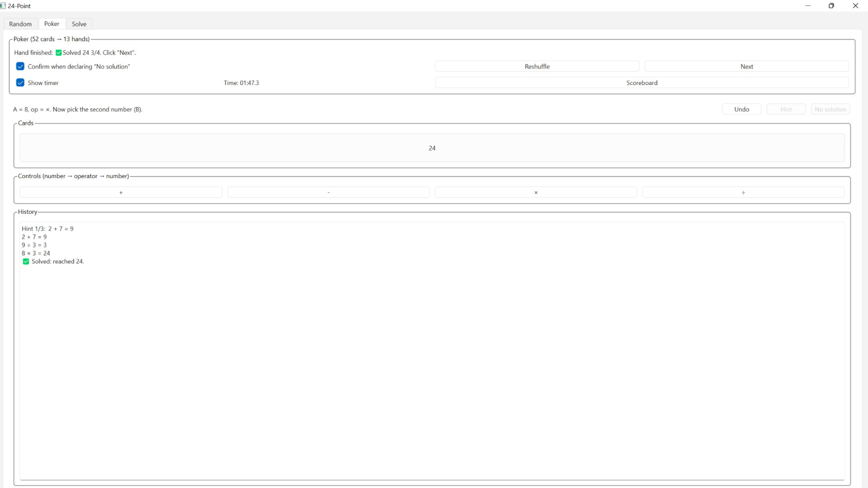Image resolution: width=868 pixels, height=488 pixels.
Task: Select the 24 card
Action: point(432,148)
